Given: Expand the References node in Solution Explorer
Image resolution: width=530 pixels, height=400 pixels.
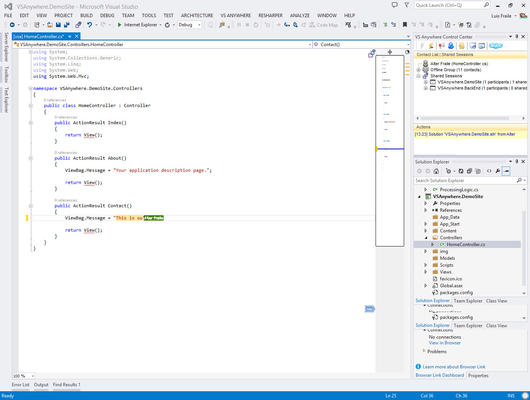Looking at the screenshot, I should point(426,210).
